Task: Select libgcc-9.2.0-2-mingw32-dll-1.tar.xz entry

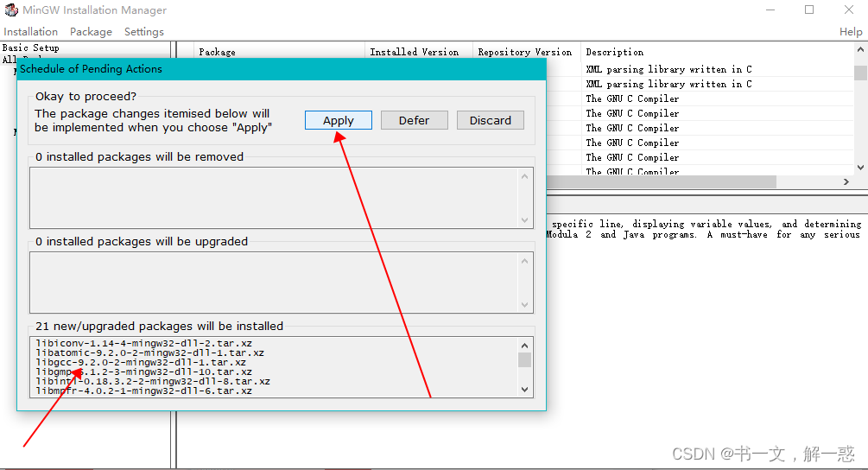Action: [141, 362]
